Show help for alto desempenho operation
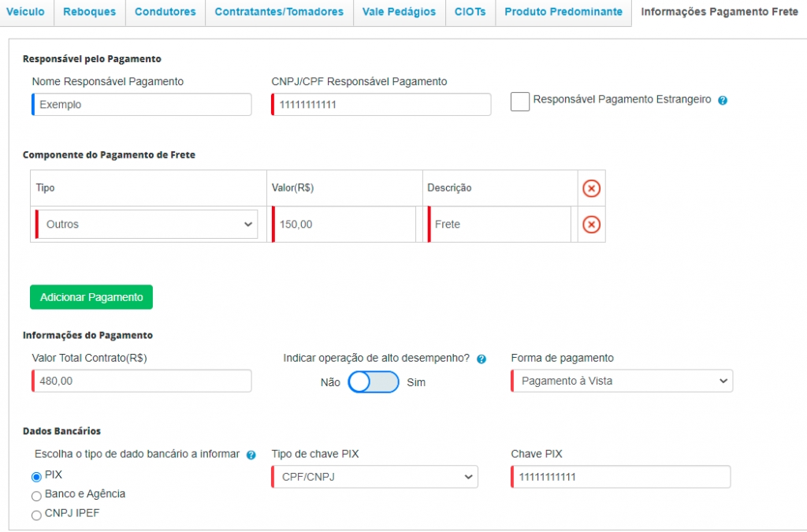Viewport: 807px width, 532px height. pyautogui.click(x=482, y=359)
